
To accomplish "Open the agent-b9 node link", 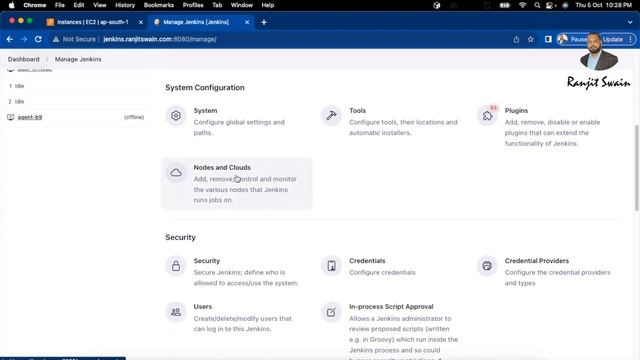I will [30, 117].
